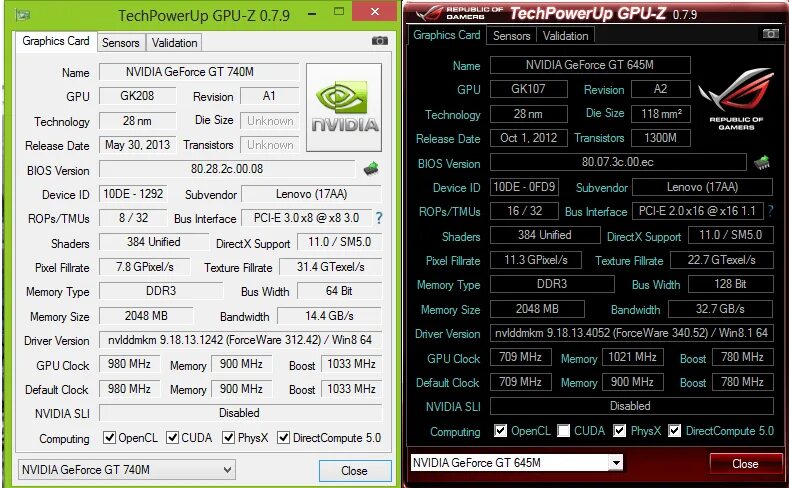The height and width of the screenshot is (488, 789).
Task: Click bus interface question mark in GT 645M window
Action: click(770, 211)
